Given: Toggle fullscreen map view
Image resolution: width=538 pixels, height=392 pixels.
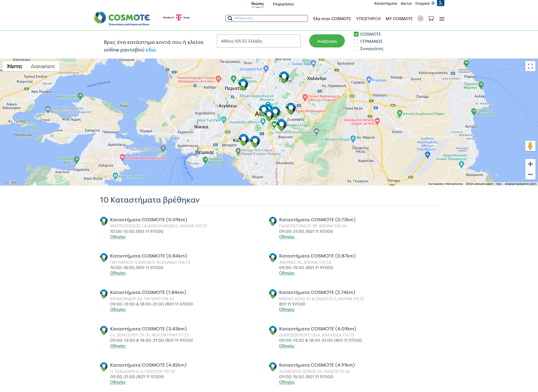Looking at the screenshot, I should pos(530,66).
